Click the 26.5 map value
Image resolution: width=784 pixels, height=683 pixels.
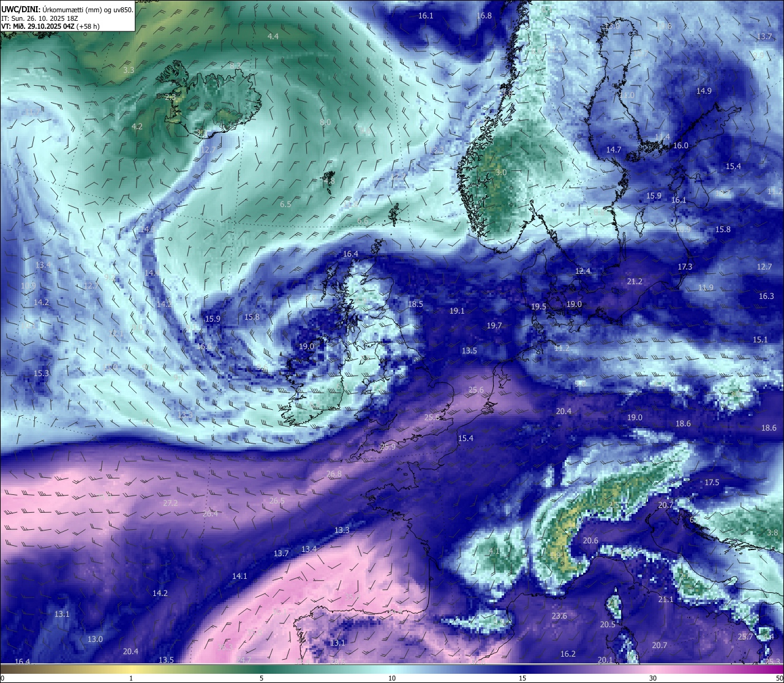pos(277,501)
